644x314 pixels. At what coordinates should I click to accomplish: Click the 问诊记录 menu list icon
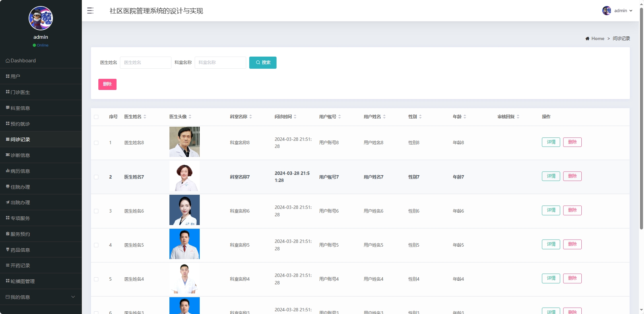[x=8, y=139]
